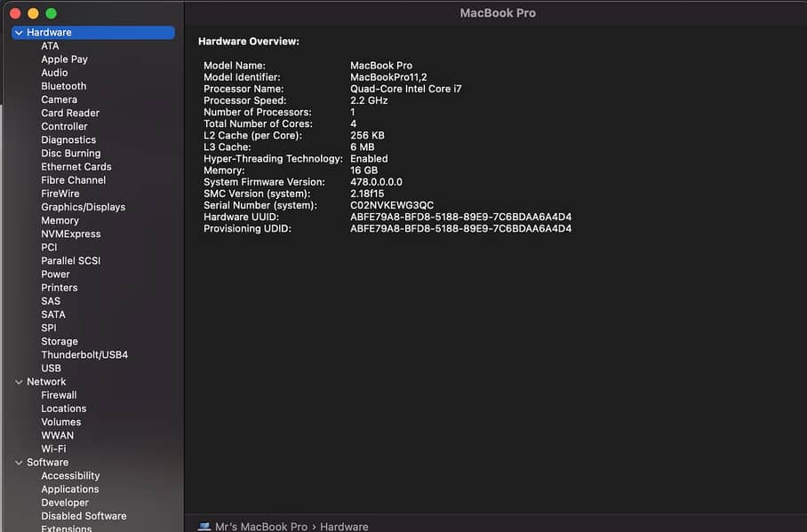Screen dimensions: 807x532
Task: Open the Camera entry
Action: pyautogui.click(x=60, y=99)
